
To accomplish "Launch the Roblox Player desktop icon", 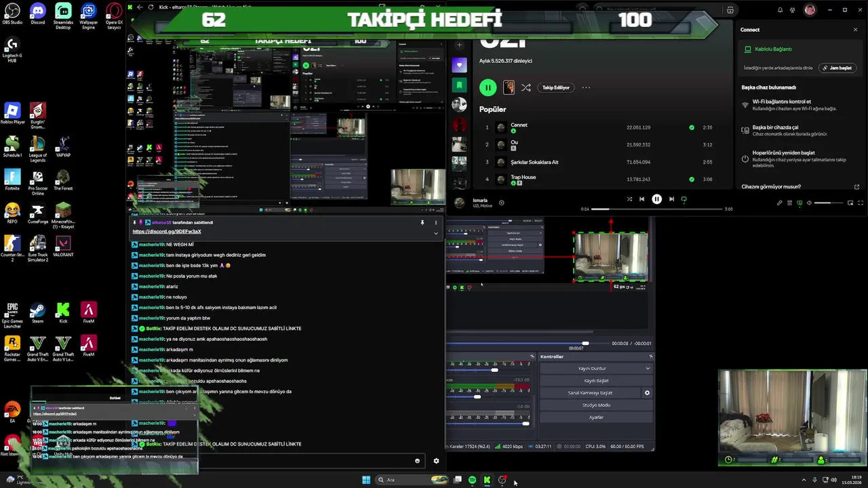I will pos(12,114).
